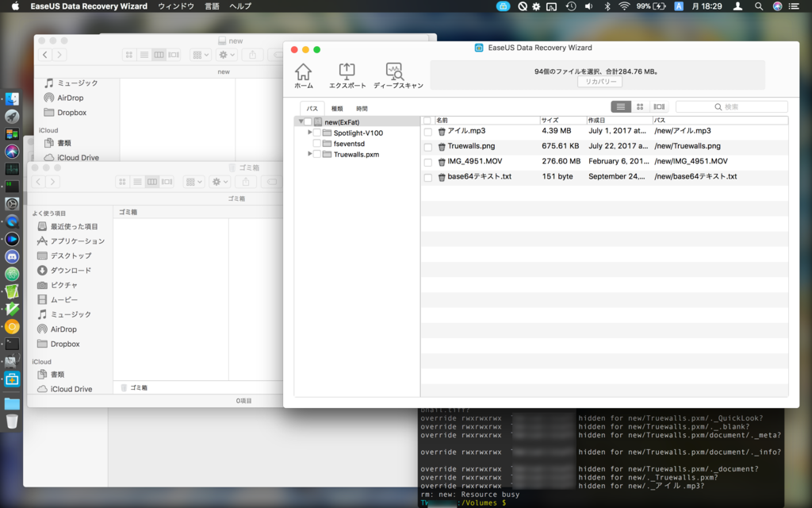Click the trash icon beside アイル.mp3

click(x=442, y=132)
